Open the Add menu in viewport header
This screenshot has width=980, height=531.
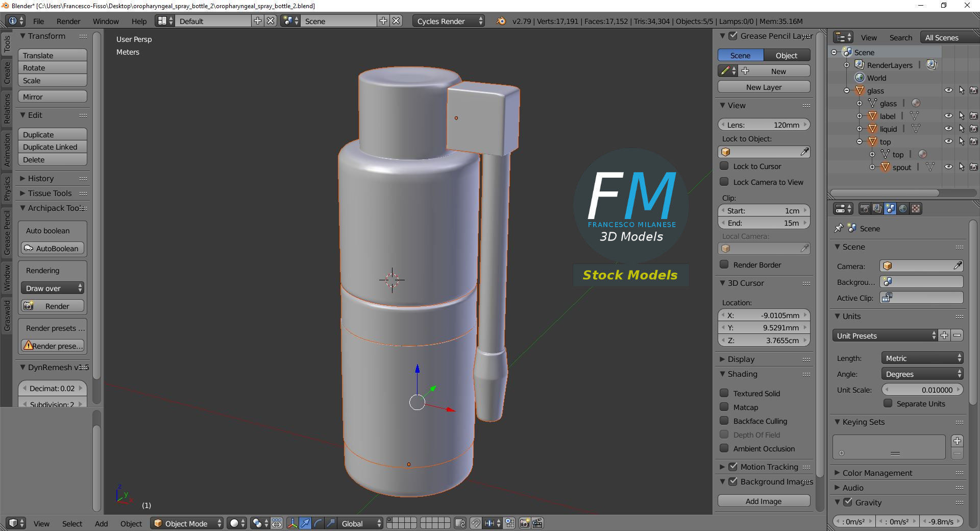point(101,523)
